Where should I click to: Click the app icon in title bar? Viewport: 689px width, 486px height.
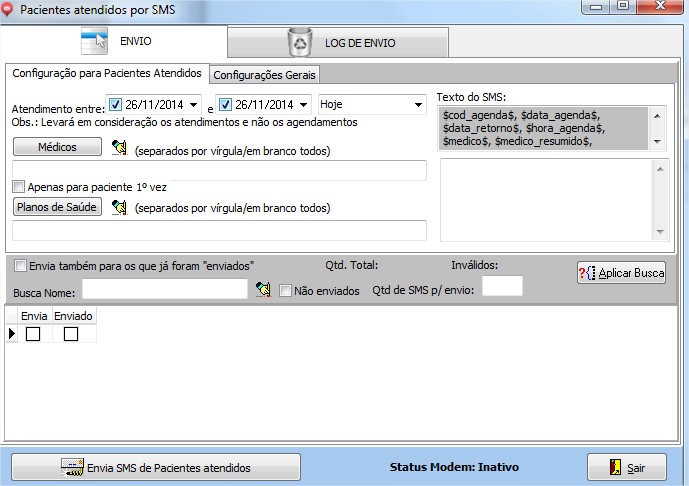[10, 11]
